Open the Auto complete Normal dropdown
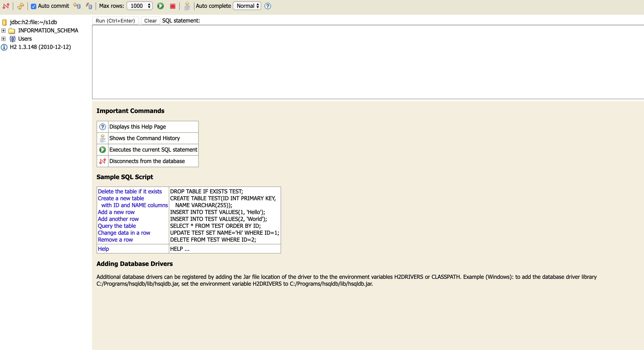644x350 pixels. click(247, 6)
